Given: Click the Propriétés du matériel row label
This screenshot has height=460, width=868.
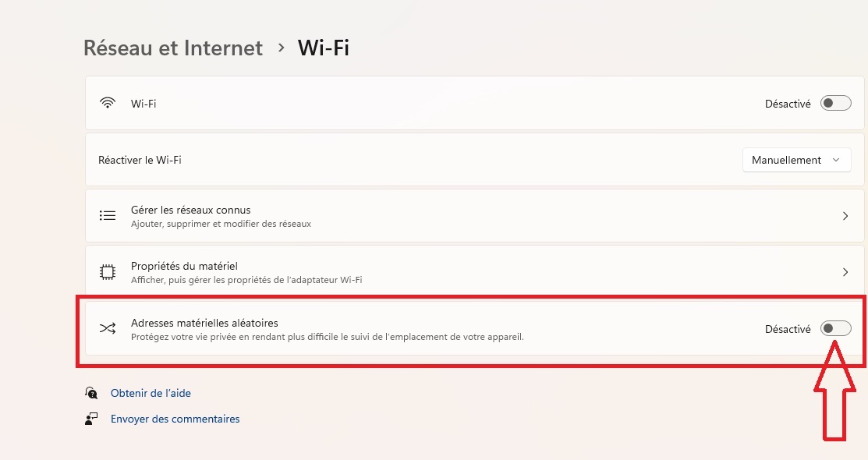Looking at the screenshot, I should point(184,266).
